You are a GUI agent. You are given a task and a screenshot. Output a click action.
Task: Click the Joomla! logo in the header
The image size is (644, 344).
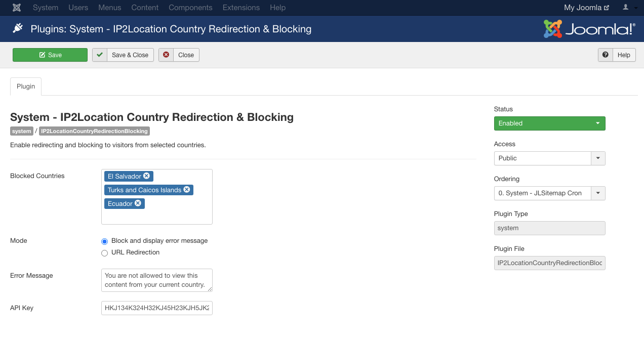(589, 29)
